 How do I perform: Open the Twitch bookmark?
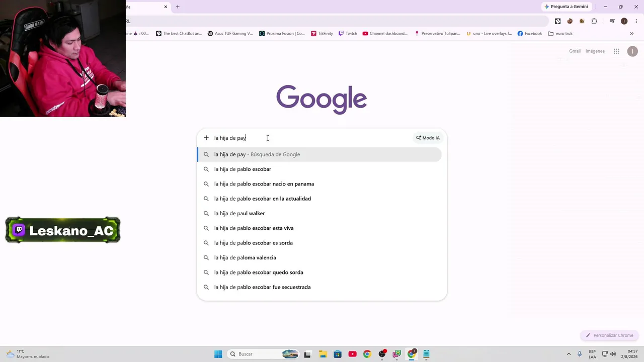[x=348, y=34]
